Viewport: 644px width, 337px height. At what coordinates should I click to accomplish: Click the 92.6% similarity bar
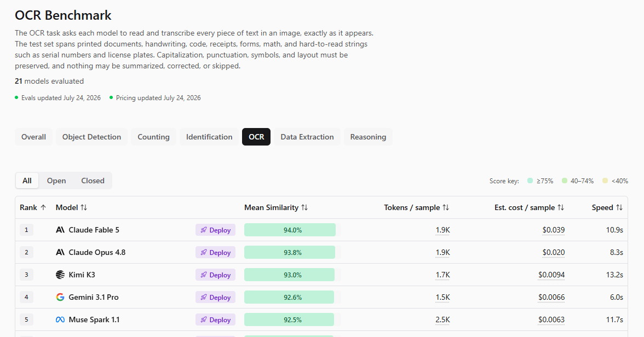point(289,297)
